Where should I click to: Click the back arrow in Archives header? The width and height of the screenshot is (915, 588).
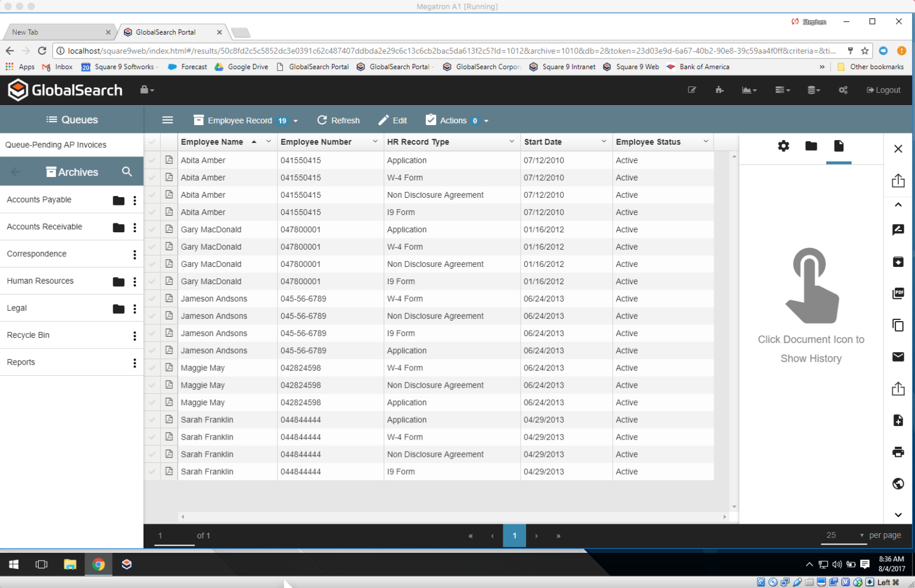tap(16, 172)
